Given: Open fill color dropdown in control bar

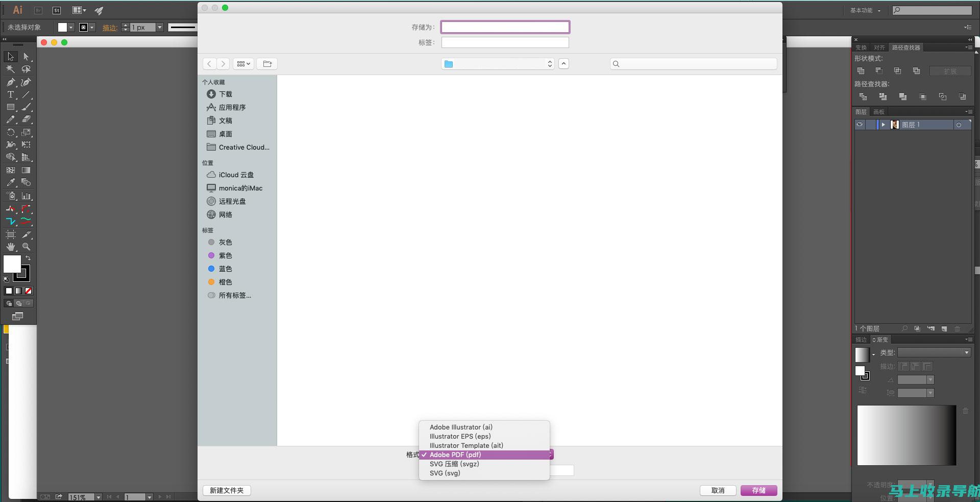Looking at the screenshot, I should pyautogui.click(x=71, y=28).
